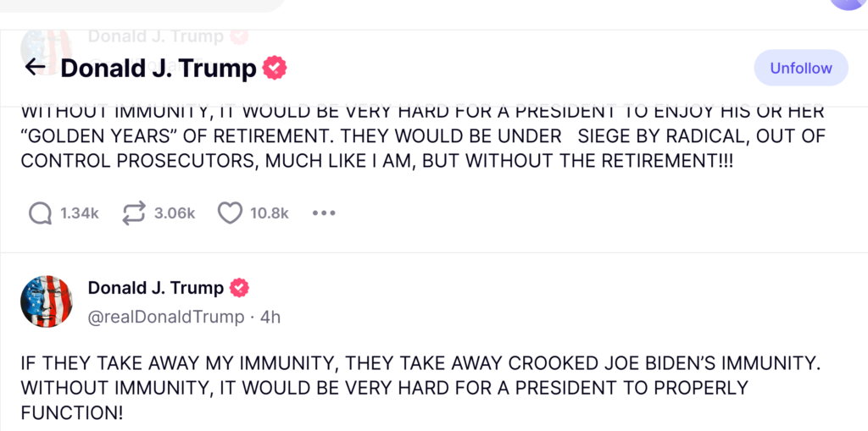Click the ReTruth repost arrows icon
Viewport: 868px width, 431px height.
tap(134, 213)
